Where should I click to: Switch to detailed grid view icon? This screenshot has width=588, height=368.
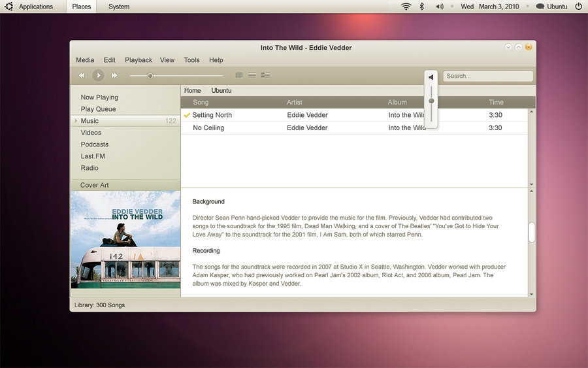[x=265, y=75]
